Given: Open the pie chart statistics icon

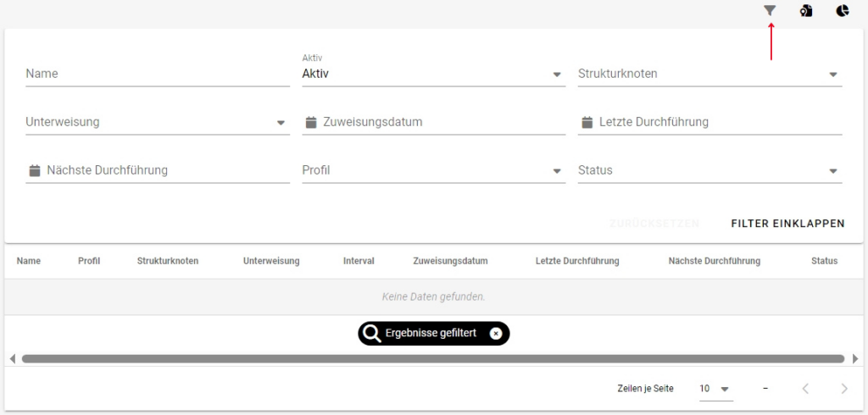Looking at the screenshot, I should pyautogui.click(x=842, y=11).
